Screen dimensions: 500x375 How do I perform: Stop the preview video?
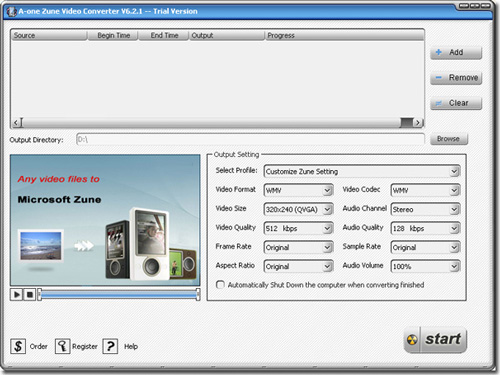(29, 294)
